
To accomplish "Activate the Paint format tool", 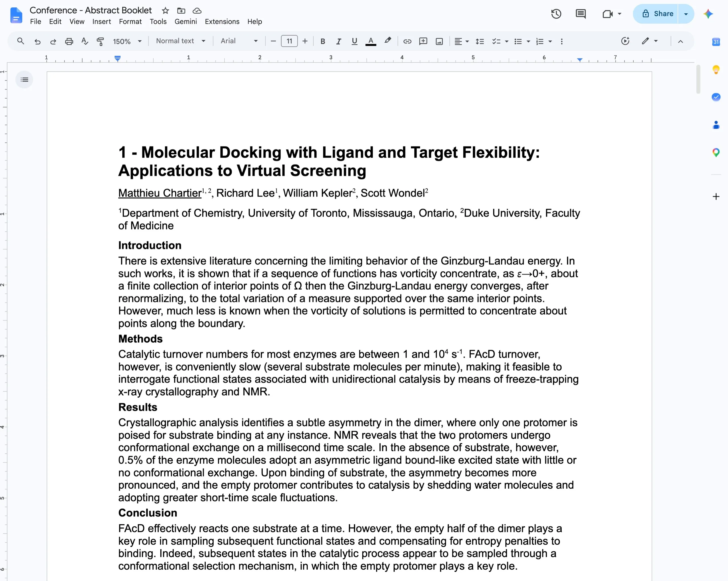I will 100,41.
